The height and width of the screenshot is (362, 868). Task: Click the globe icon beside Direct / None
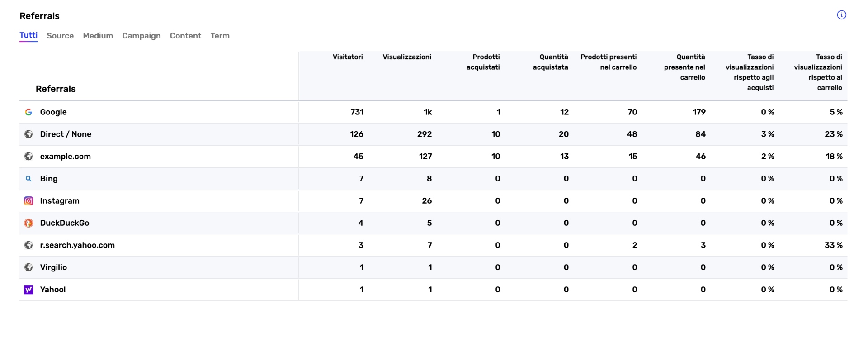click(28, 134)
